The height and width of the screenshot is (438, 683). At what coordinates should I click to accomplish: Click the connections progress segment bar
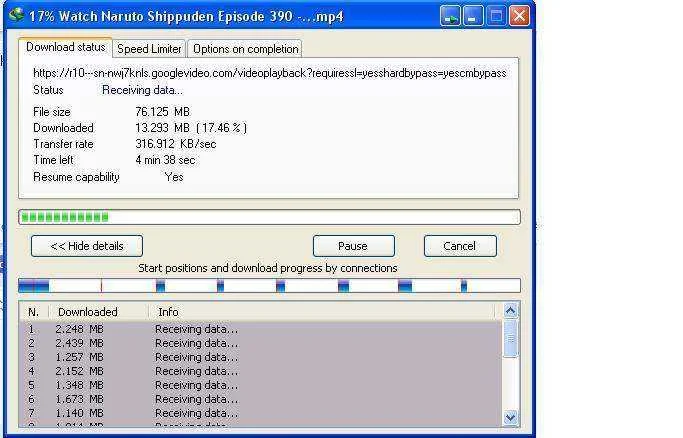coord(269,286)
